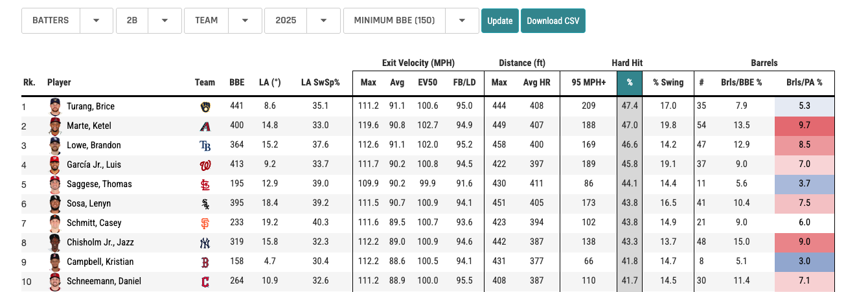868x292 pixels.
Task: Sort by the Brls/PA % column header
Action: click(804, 82)
